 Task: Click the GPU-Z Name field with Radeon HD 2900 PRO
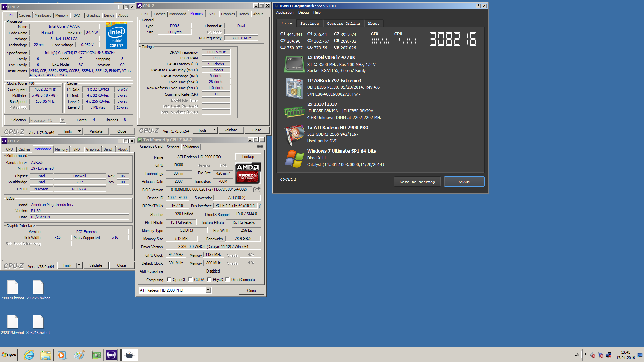click(199, 157)
